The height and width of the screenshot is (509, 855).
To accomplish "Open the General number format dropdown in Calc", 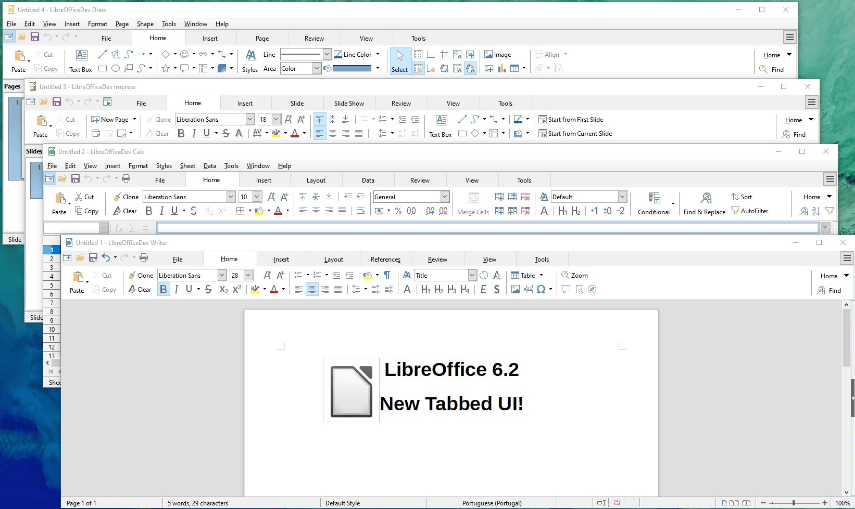I will point(444,196).
